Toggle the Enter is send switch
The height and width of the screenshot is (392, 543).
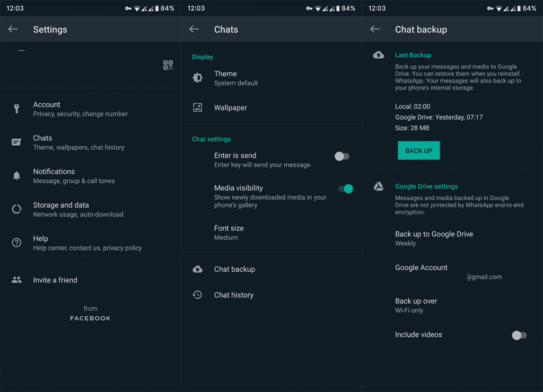(x=342, y=156)
